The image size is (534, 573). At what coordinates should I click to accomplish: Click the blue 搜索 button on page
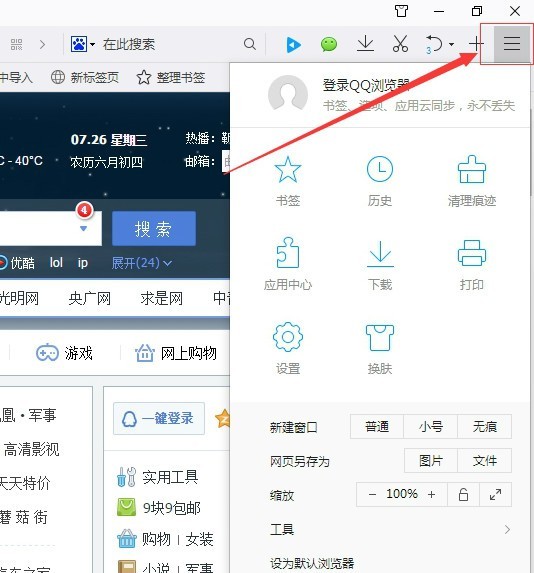154,229
